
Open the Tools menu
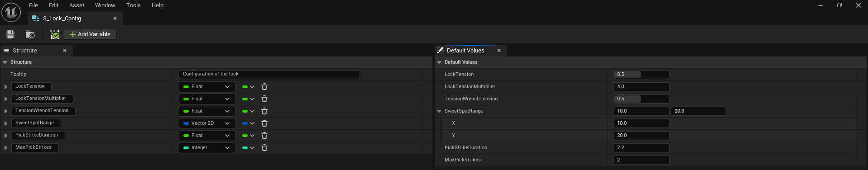pyautogui.click(x=134, y=5)
